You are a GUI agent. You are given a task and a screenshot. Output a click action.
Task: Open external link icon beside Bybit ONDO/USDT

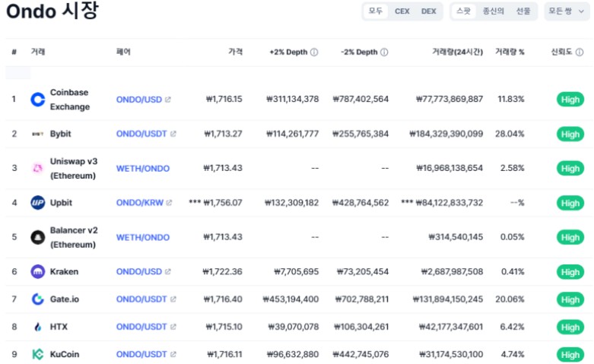pos(173,134)
